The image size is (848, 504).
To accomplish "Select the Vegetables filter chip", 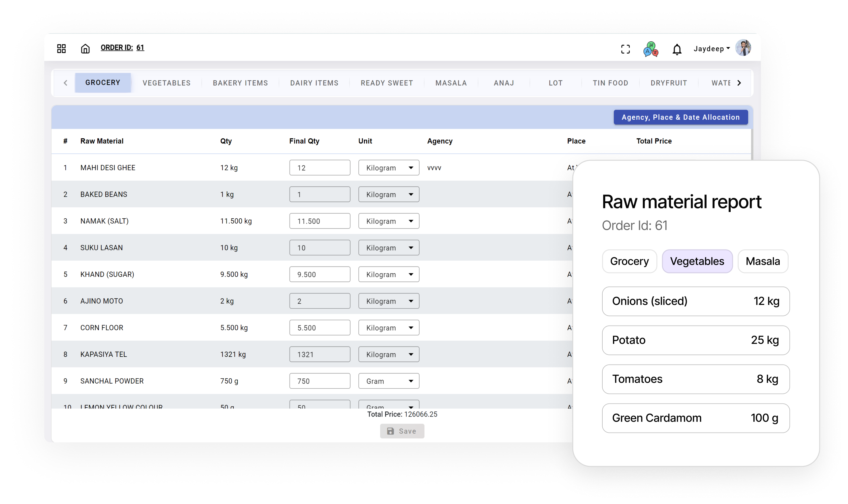I will click(x=697, y=261).
